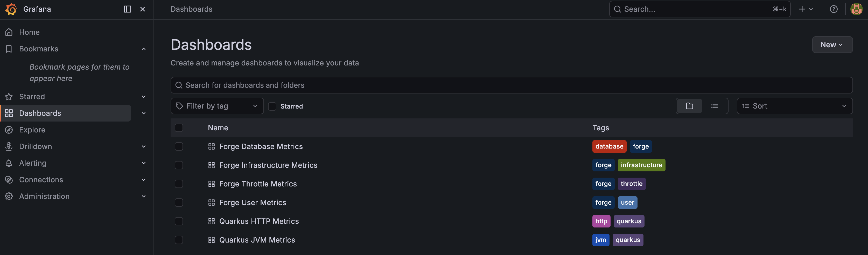Click the Grafana logo icon

click(x=11, y=9)
